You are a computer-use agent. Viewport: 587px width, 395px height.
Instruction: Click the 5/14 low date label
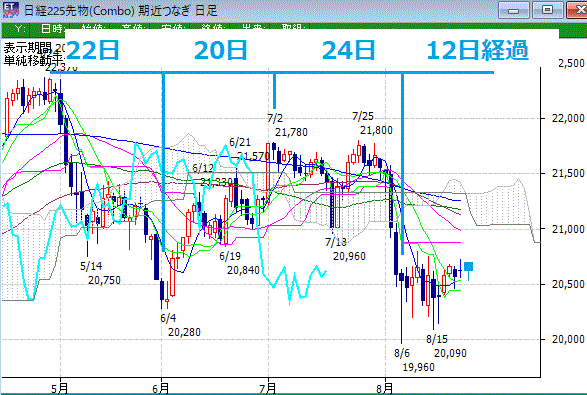91,266
